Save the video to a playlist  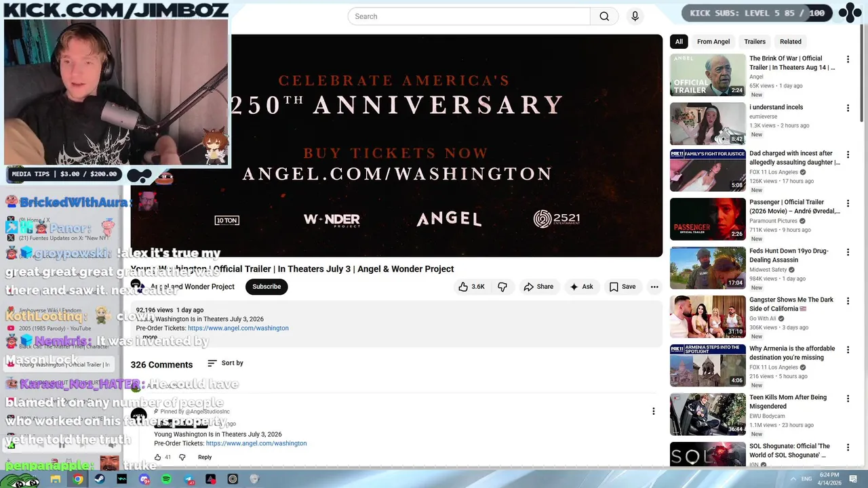(622, 287)
